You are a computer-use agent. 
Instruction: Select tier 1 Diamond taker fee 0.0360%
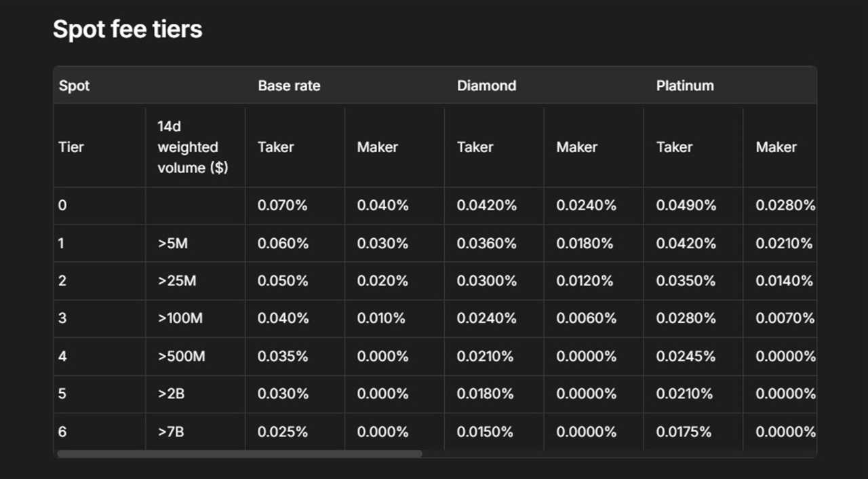[x=486, y=243]
